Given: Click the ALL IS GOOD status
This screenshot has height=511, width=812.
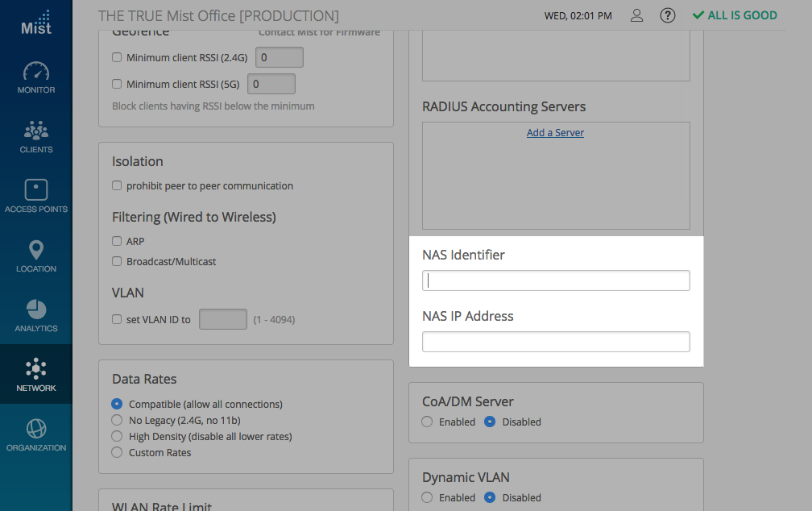Looking at the screenshot, I should (734, 15).
